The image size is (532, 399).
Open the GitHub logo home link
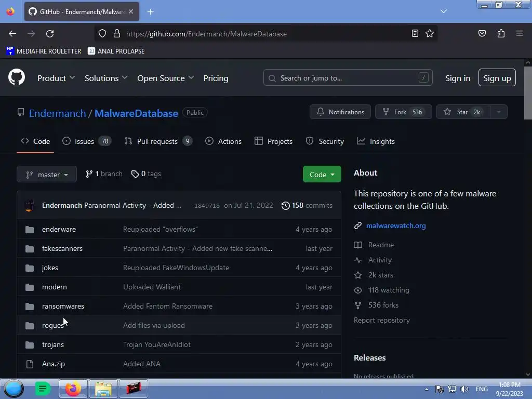pos(16,77)
